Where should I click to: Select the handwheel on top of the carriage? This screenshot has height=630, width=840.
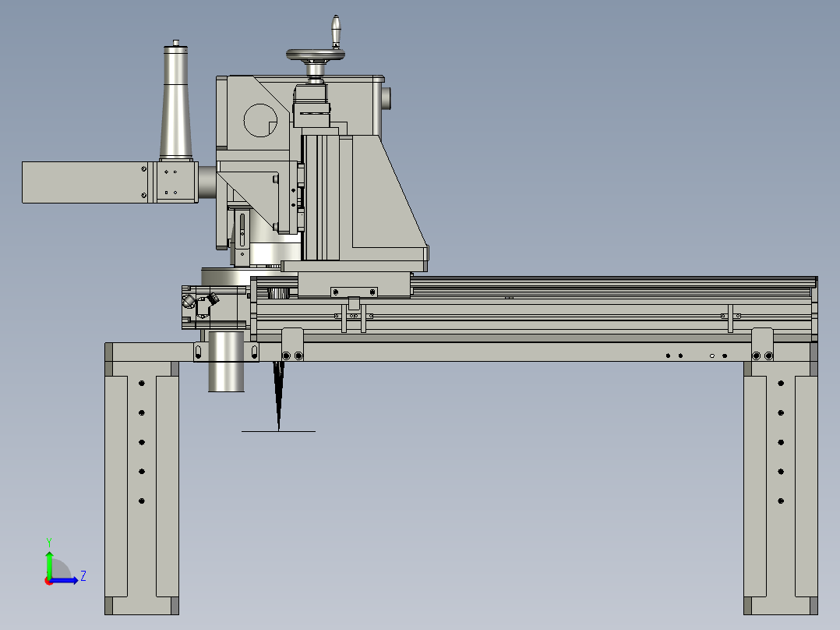point(315,54)
